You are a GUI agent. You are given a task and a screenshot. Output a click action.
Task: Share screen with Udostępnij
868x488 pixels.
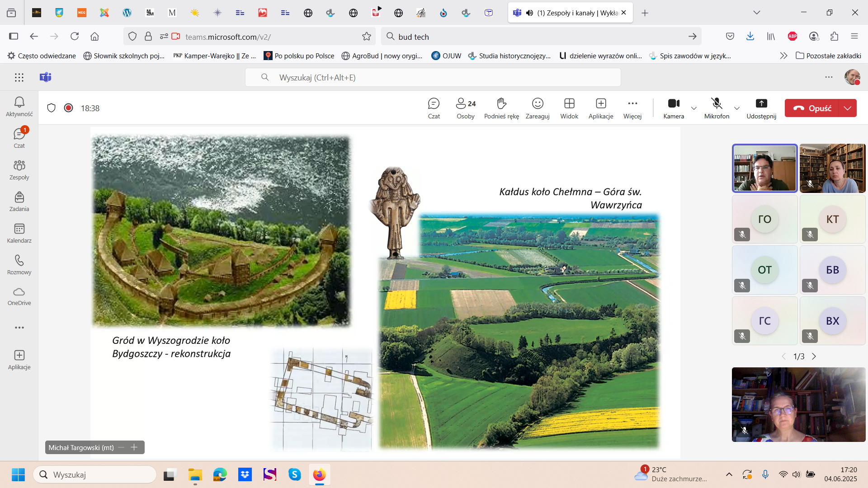761,108
